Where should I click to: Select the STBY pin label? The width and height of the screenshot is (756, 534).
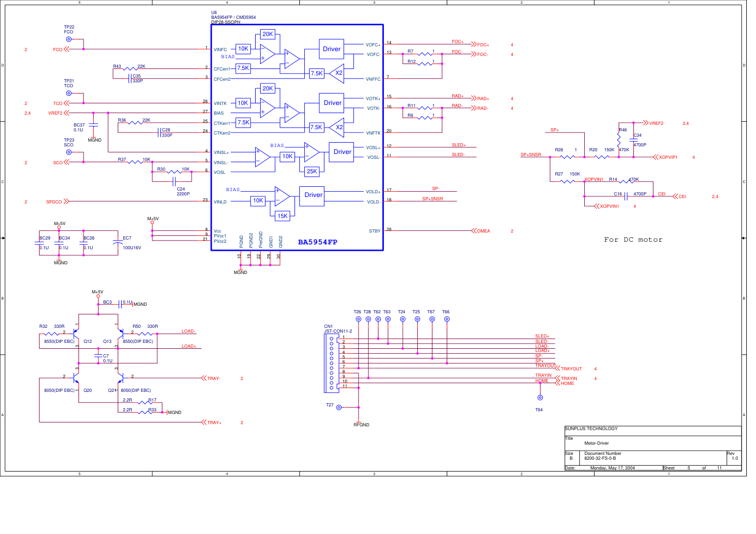pyautogui.click(x=375, y=231)
